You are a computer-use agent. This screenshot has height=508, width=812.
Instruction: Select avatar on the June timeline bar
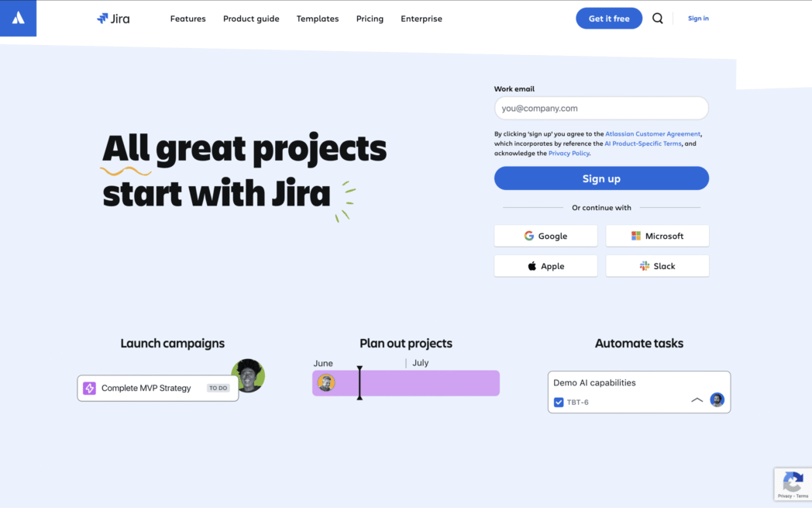[x=326, y=382]
